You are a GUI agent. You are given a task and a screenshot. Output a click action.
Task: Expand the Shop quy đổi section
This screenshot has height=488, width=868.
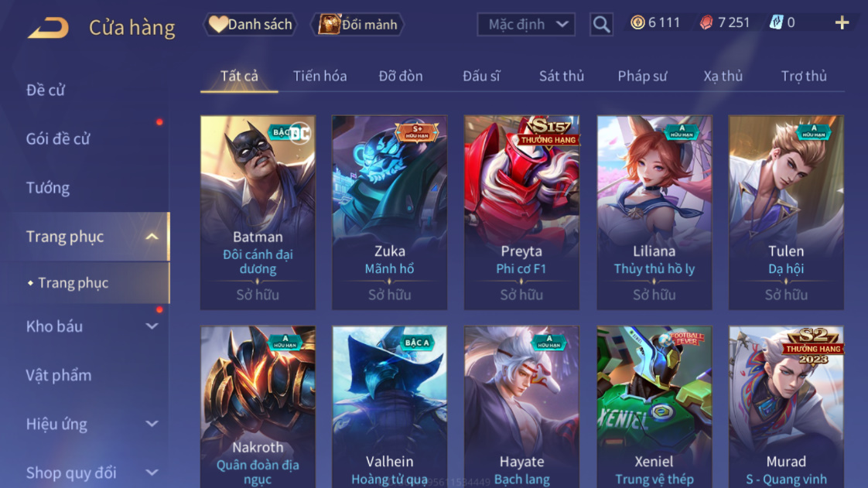(152, 473)
